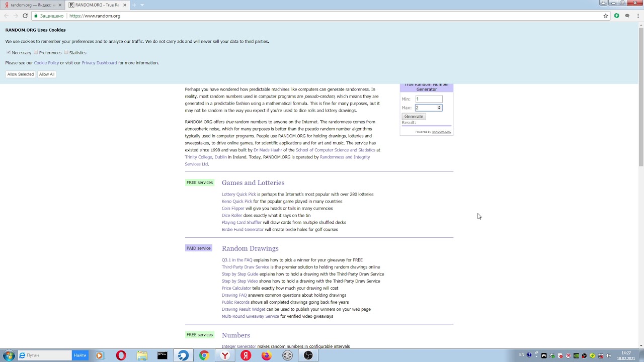Image resolution: width=644 pixels, height=362 pixels.
Task: Click the system clock showing 14:27
Action: (626, 353)
